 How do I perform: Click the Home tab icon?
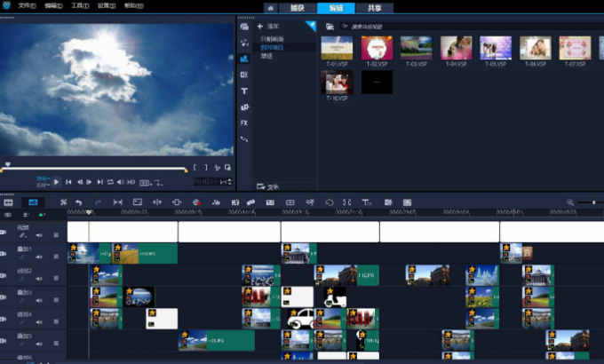[x=270, y=8]
